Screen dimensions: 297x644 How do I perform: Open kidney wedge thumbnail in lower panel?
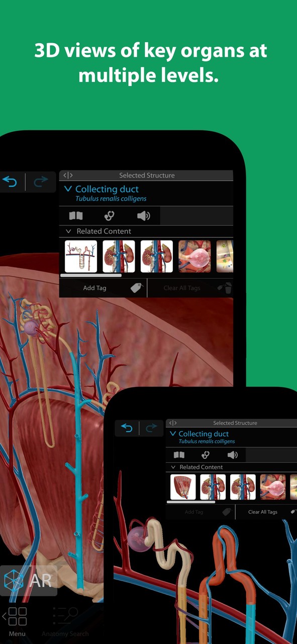[183, 487]
